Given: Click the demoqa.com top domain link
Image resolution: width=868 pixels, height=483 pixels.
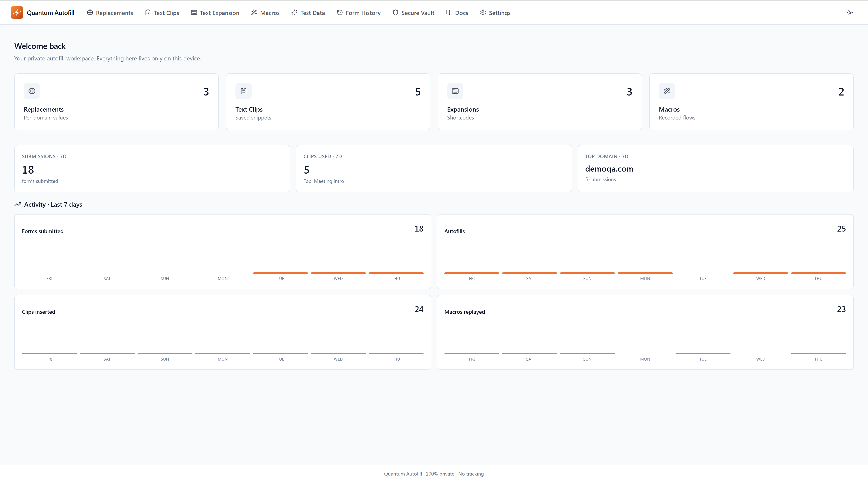Looking at the screenshot, I should (x=609, y=169).
